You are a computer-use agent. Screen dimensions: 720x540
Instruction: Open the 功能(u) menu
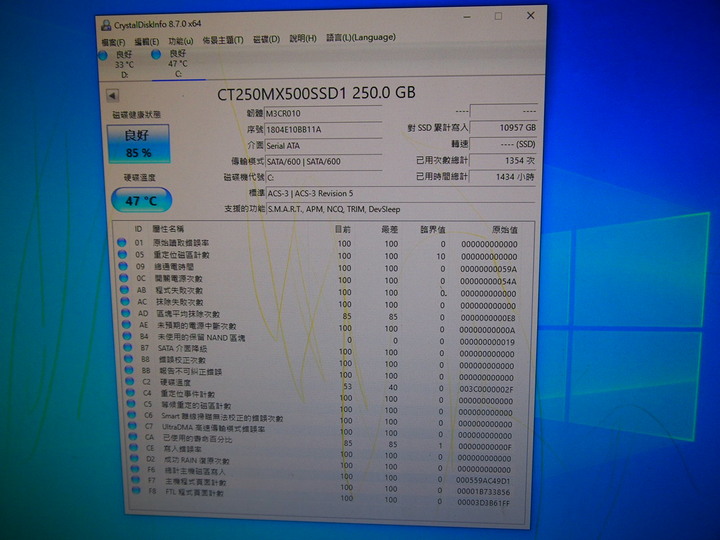180,41
